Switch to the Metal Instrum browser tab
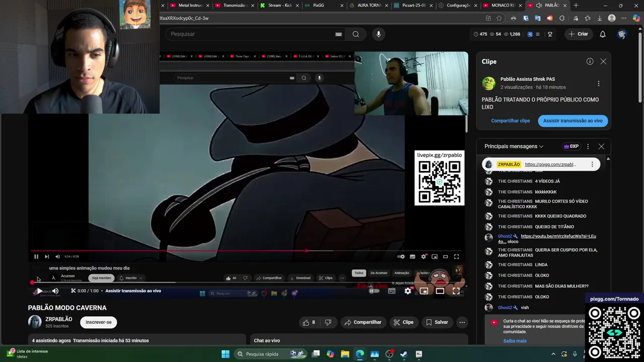 click(x=187, y=6)
